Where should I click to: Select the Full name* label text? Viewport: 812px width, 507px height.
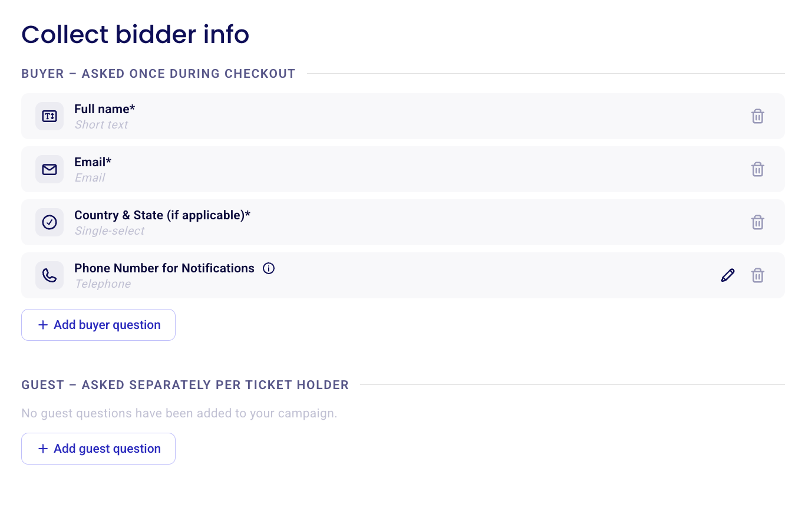click(x=104, y=109)
